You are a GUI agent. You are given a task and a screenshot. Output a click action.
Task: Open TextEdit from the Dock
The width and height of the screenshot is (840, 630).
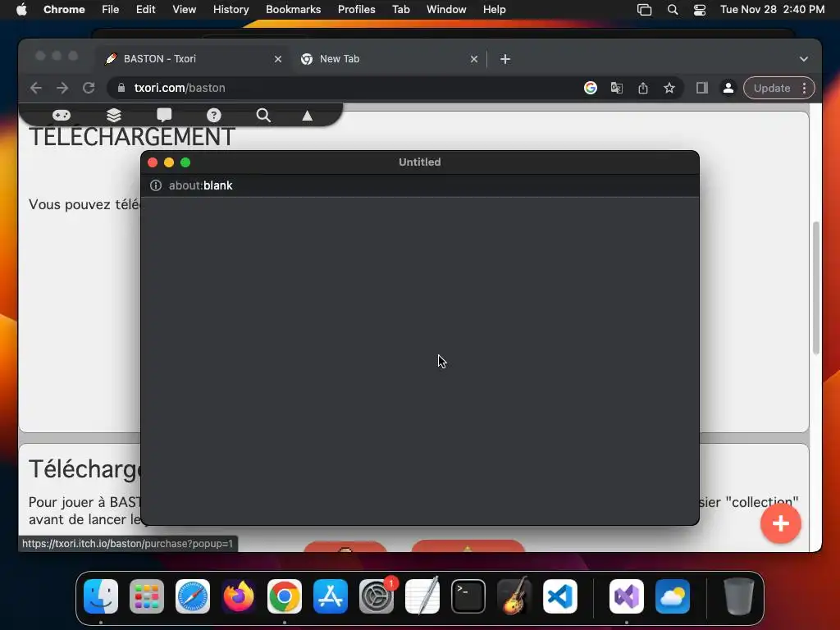point(422,596)
